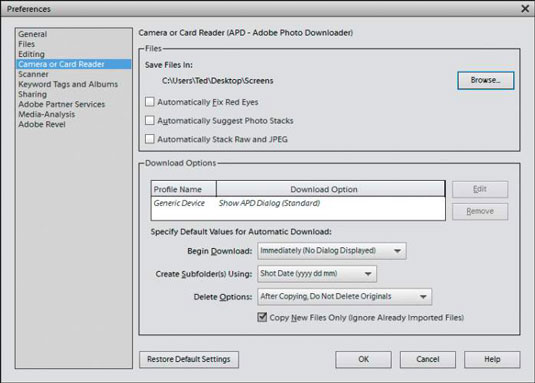Check Automatically Suggest Photo Stacks
535x383 pixels.
tap(149, 120)
